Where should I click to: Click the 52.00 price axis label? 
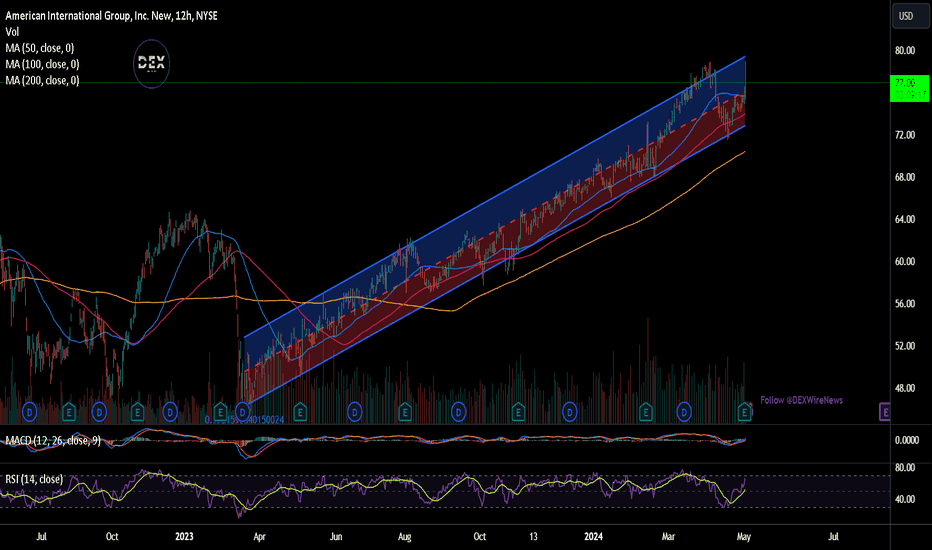coord(905,346)
